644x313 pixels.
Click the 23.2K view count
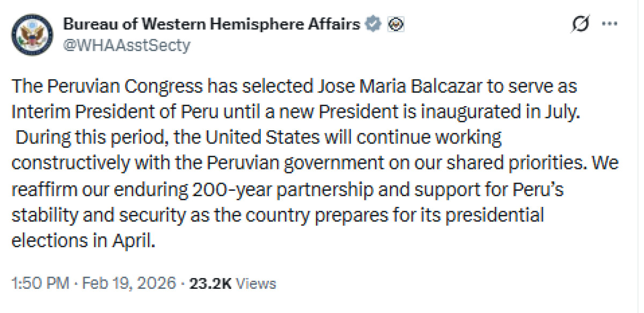pyautogui.click(x=210, y=282)
